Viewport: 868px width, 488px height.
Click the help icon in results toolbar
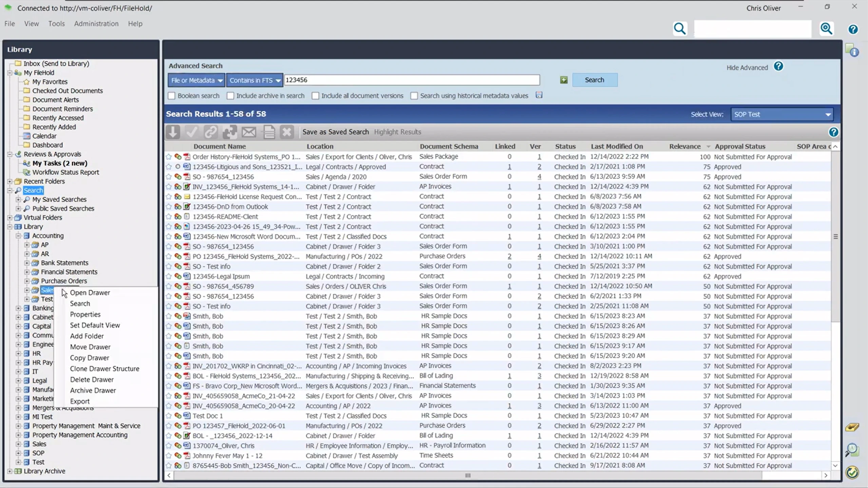click(833, 132)
